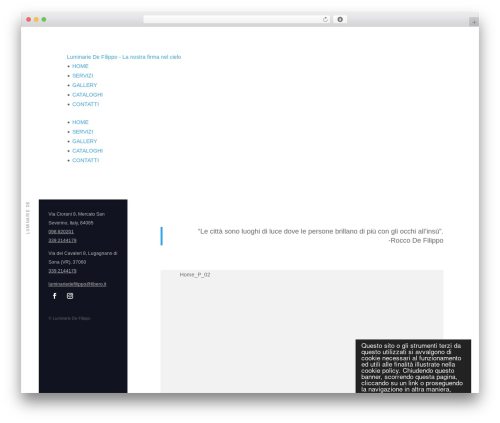Open the 'Luminarie De Filippo - La nostra firma nel cielo' link

(124, 57)
